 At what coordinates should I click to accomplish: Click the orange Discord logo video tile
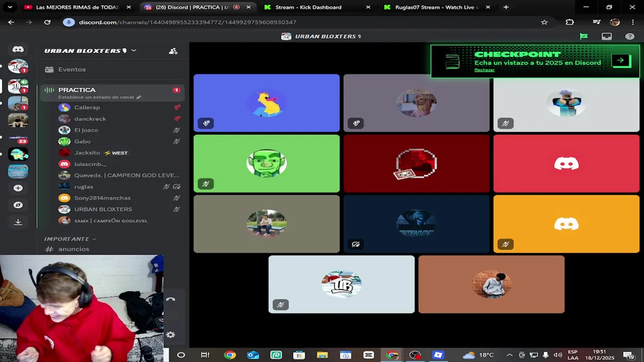pos(567,224)
